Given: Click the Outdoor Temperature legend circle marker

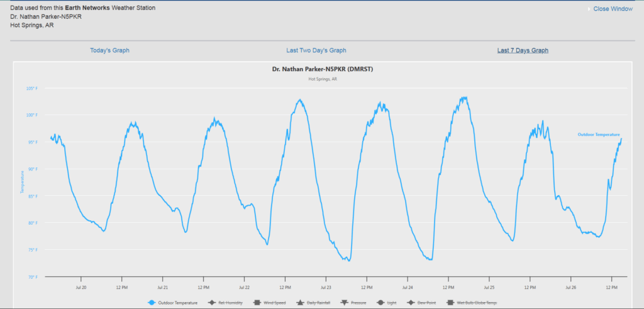Looking at the screenshot, I should coord(151,303).
